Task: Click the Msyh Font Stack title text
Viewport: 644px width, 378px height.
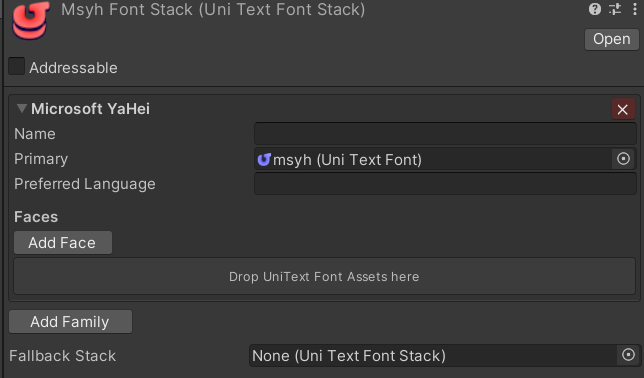Action: (x=213, y=9)
